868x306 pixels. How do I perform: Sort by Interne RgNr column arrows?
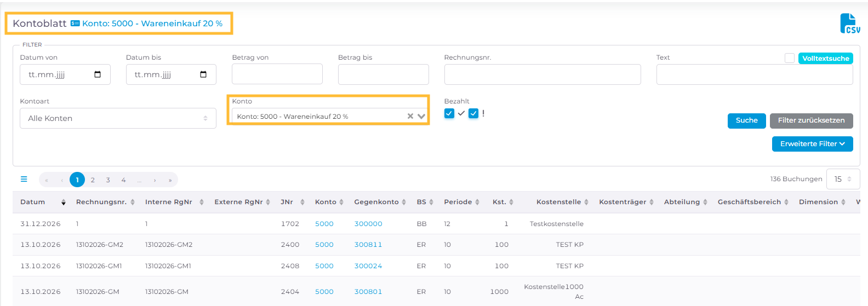click(x=202, y=202)
